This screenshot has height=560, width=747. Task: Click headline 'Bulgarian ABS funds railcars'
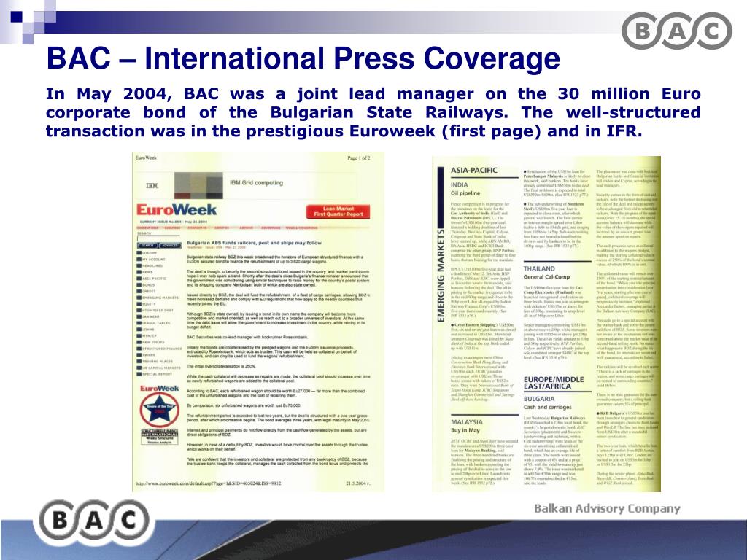tap(254, 243)
